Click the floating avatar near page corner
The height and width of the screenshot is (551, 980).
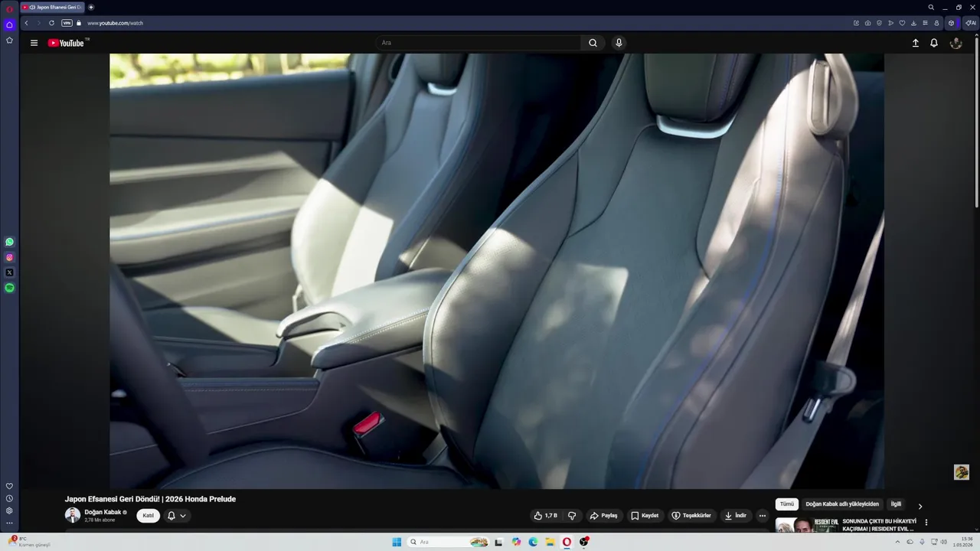pyautogui.click(x=962, y=472)
